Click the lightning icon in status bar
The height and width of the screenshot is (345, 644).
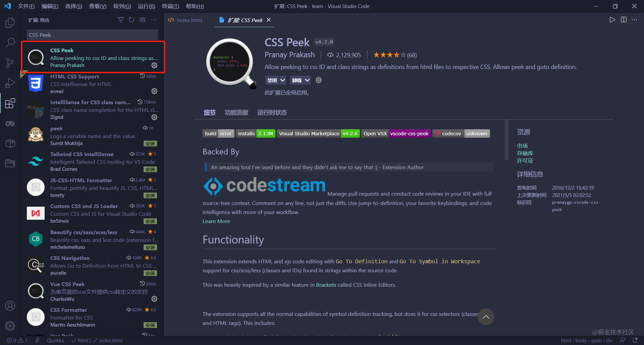(x=38, y=340)
